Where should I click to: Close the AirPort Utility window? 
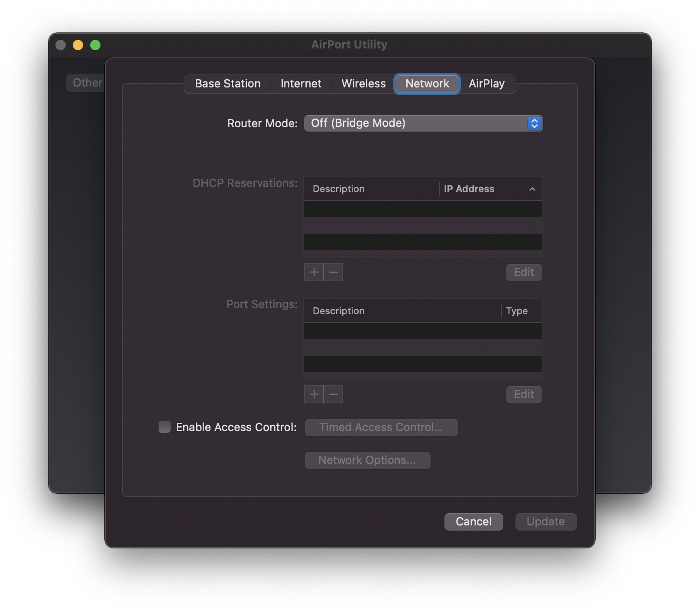pyautogui.click(x=61, y=45)
